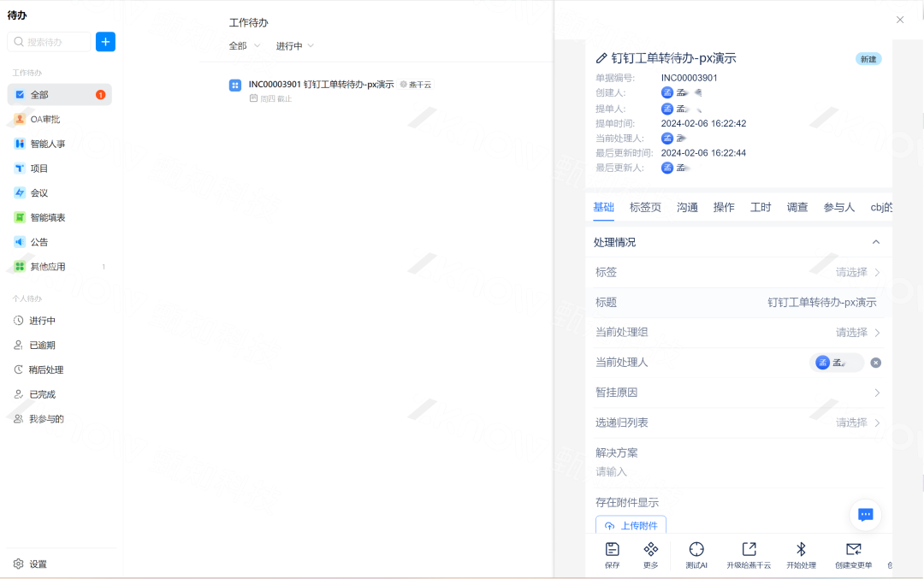Open OA审批 category
Viewport: 924px width, 579px height.
pyautogui.click(x=60, y=119)
